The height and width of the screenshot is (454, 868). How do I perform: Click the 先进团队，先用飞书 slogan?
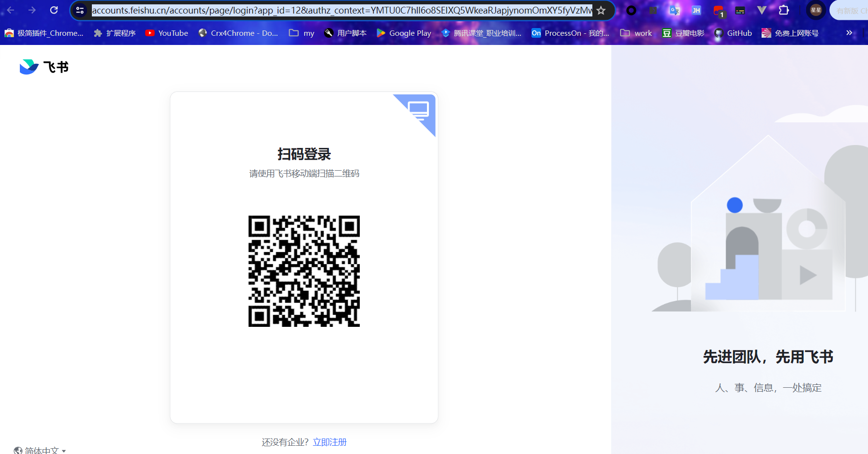click(768, 357)
